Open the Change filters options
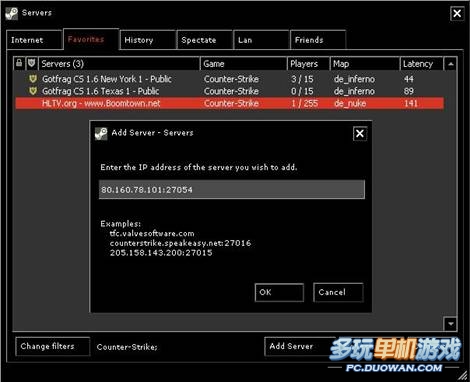The height and width of the screenshot is (382, 470). pyautogui.click(x=52, y=346)
